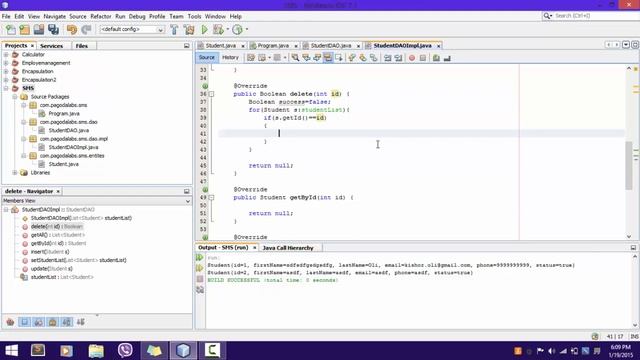Expand the Employeemanagement project node

click(x=6, y=63)
